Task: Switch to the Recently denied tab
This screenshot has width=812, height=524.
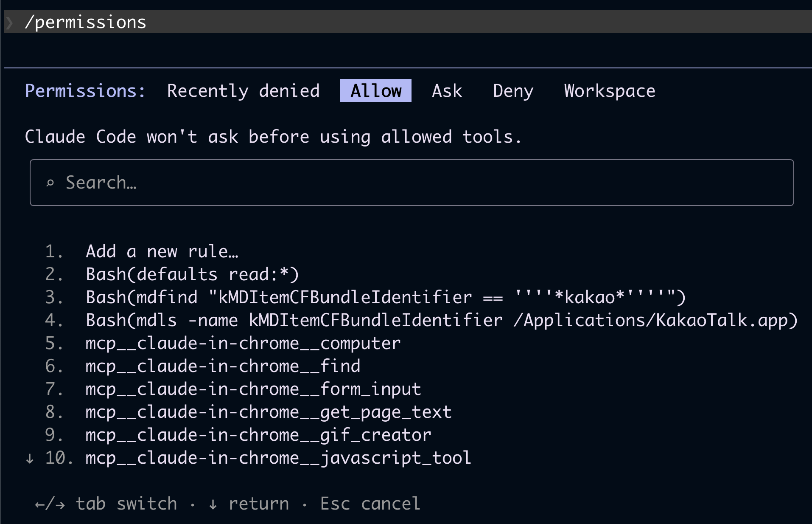Action: pos(243,91)
